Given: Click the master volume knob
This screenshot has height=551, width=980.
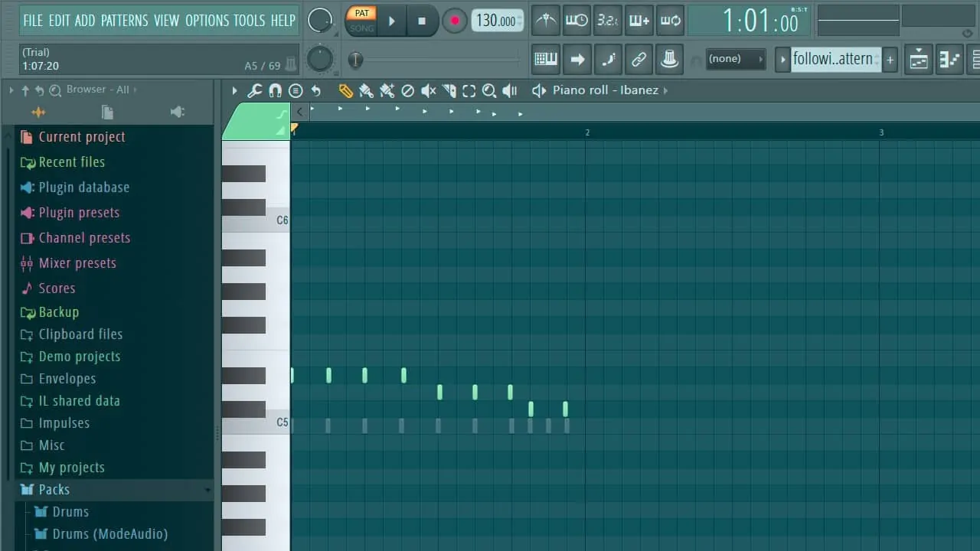Looking at the screenshot, I should [320, 21].
